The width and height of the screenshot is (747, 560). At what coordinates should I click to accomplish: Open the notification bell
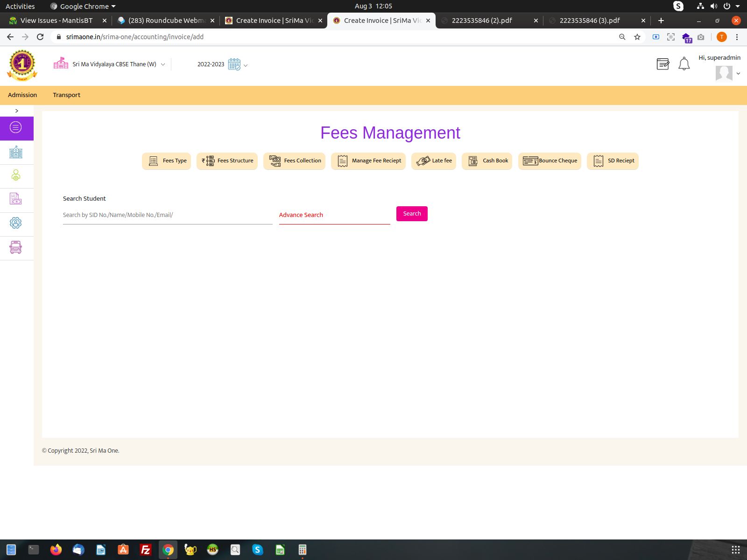tap(684, 64)
